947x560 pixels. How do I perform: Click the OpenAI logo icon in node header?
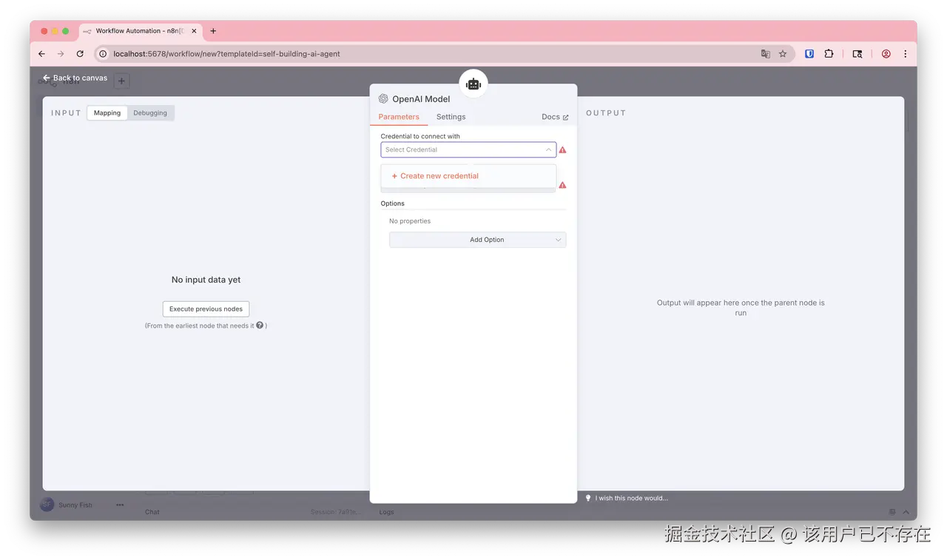pos(383,98)
